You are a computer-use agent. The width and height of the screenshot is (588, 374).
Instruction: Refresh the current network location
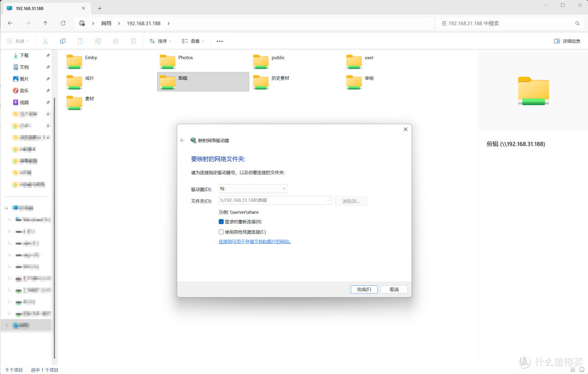click(x=63, y=23)
